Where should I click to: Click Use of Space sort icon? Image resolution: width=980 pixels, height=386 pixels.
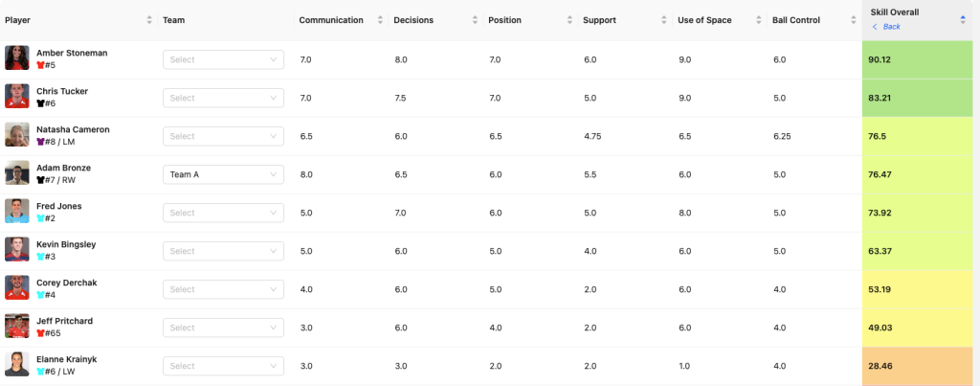click(759, 20)
